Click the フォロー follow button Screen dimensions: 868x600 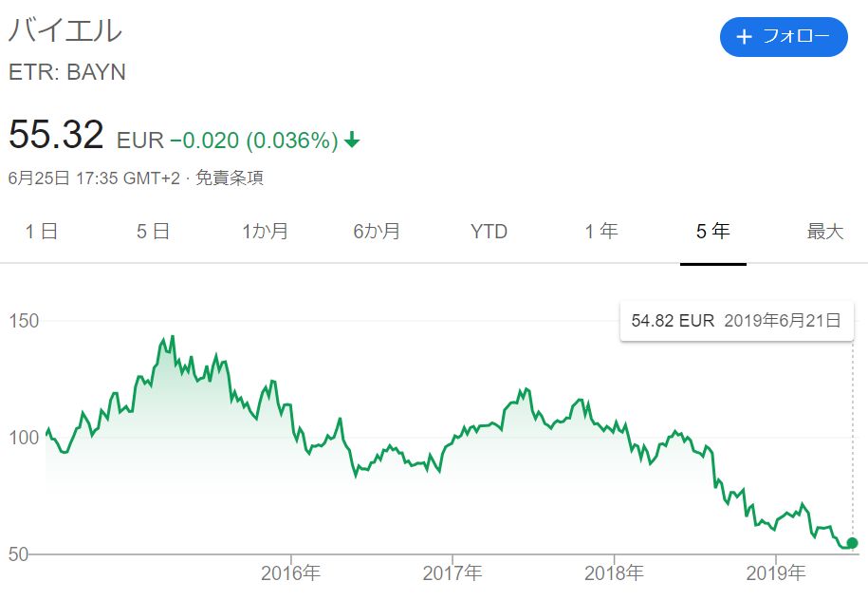pos(783,37)
